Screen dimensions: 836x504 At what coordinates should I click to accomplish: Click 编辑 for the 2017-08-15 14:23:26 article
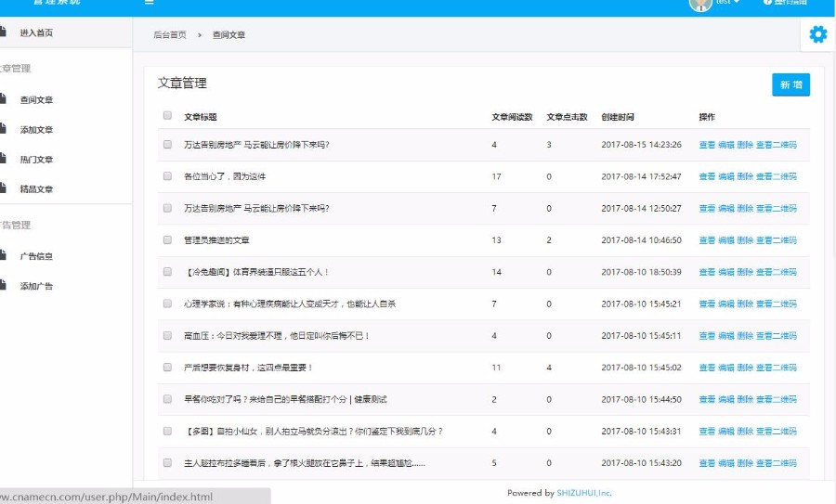tap(726, 145)
